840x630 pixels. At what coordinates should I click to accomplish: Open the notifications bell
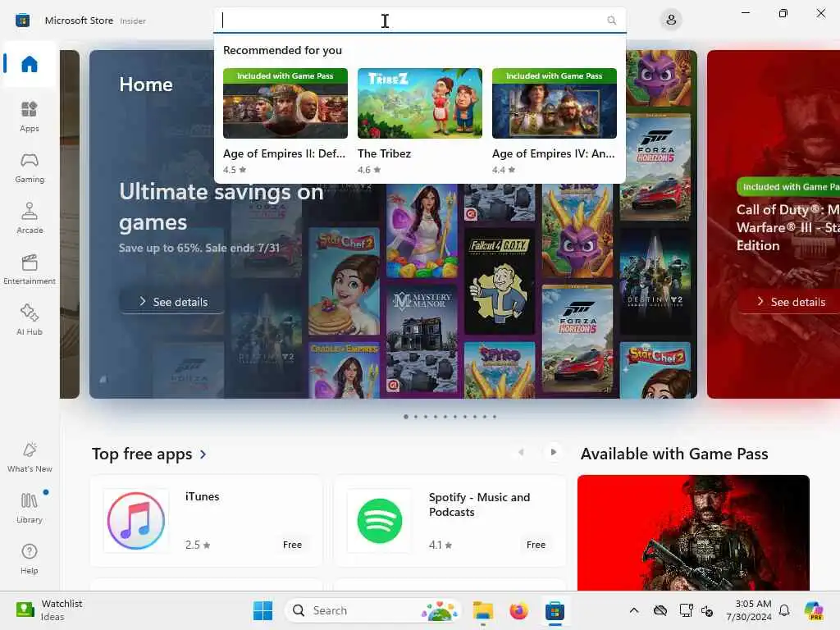pos(784,610)
